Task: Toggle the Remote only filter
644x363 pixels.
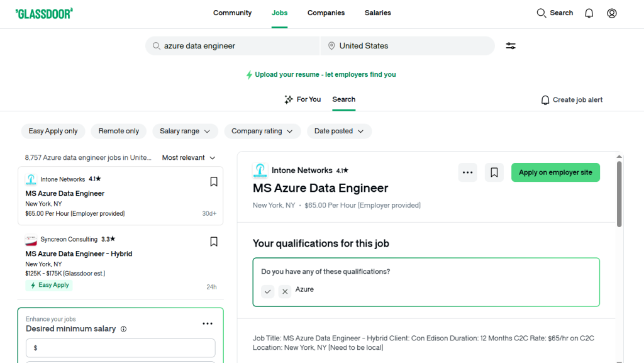Action: [x=119, y=131]
